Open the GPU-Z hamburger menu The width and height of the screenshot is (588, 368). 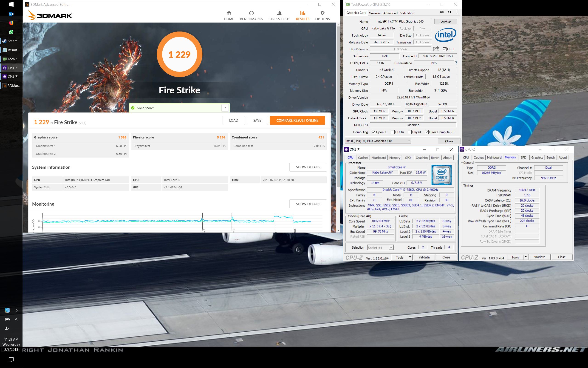(457, 12)
